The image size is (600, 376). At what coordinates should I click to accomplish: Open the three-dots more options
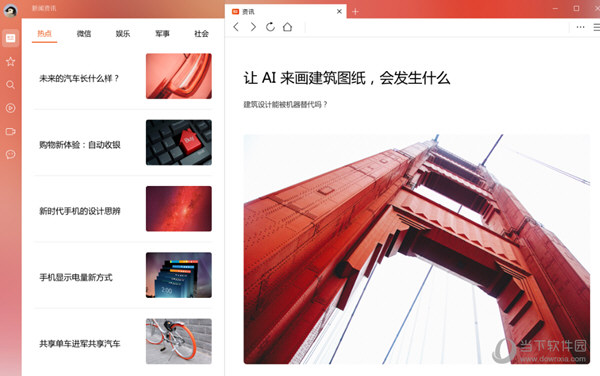click(x=580, y=27)
